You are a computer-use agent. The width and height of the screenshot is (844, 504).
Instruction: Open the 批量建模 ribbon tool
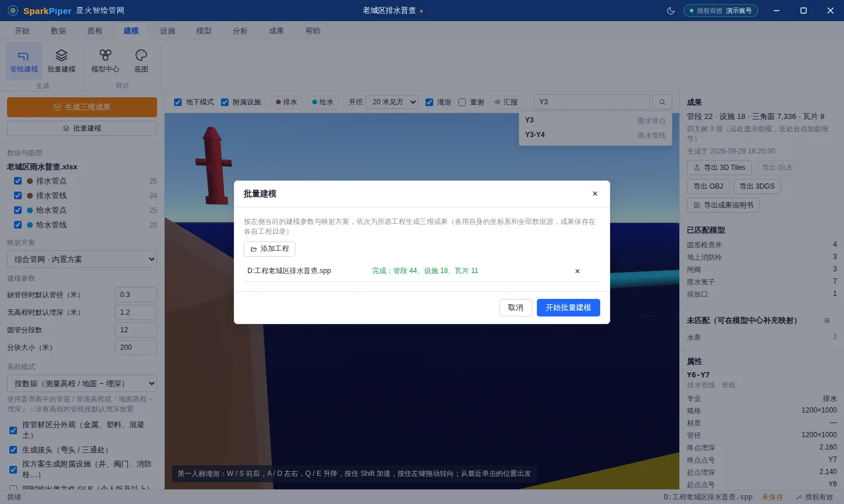tap(62, 61)
